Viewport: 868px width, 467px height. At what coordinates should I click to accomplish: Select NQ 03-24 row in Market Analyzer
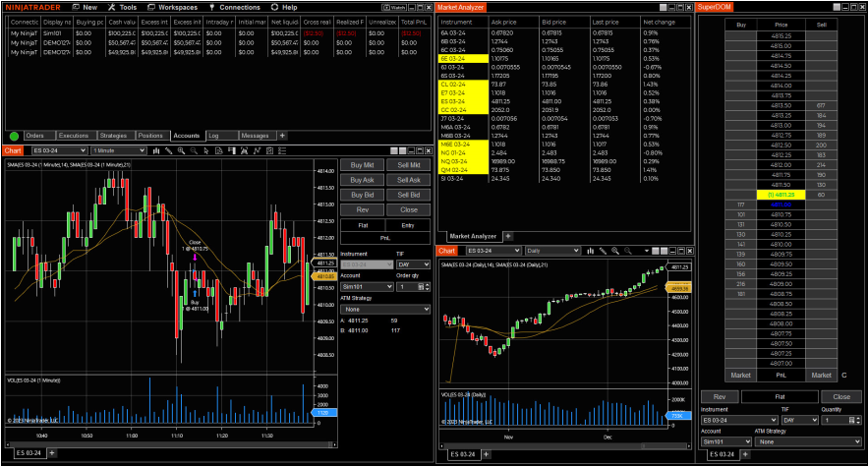[564, 162]
